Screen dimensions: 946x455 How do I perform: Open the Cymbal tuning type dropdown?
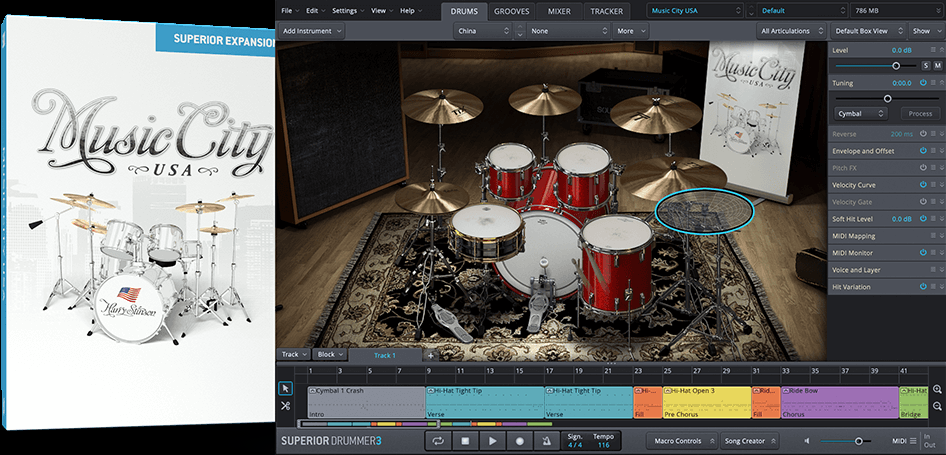[861, 113]
